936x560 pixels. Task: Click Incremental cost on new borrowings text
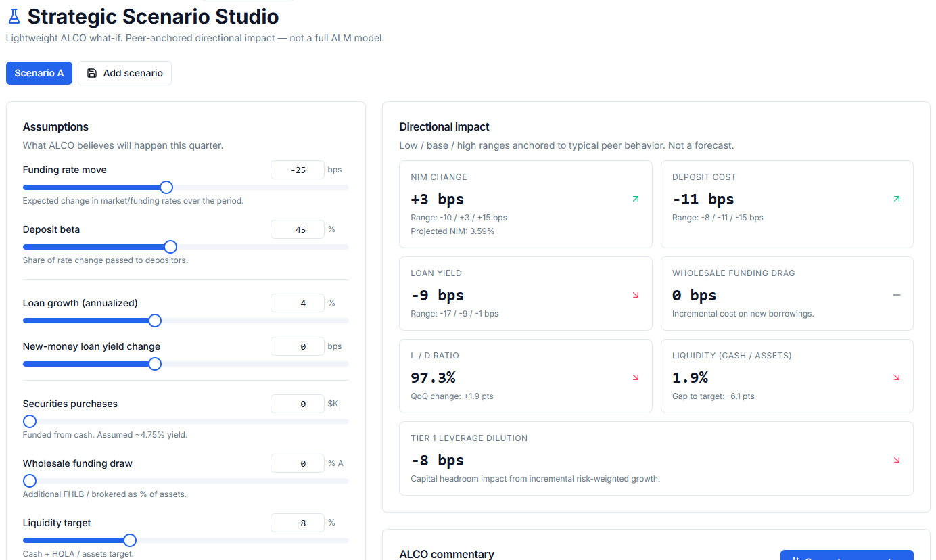[743, 314]
